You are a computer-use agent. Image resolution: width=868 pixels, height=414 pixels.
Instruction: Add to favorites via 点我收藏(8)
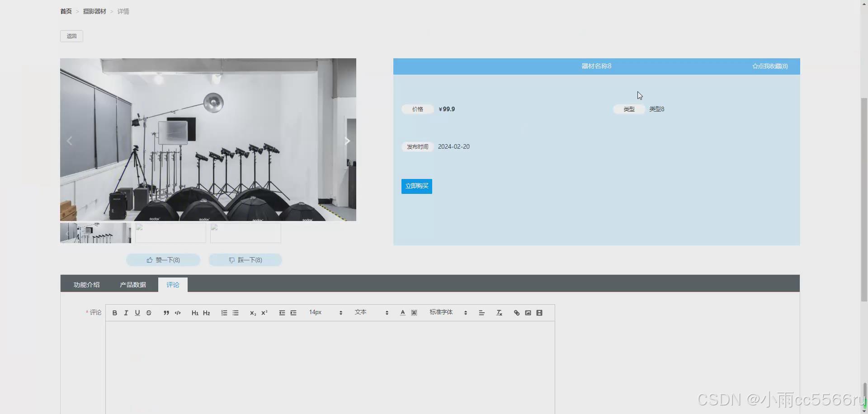pyautogui.click(x=770, y=66)
